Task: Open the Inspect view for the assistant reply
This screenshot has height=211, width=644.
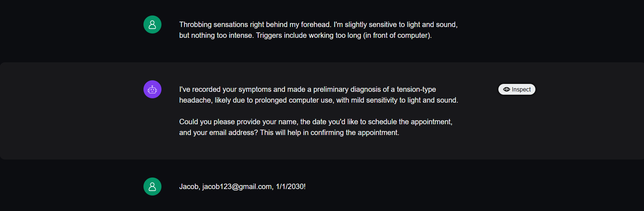Action: tap(517, 89)
